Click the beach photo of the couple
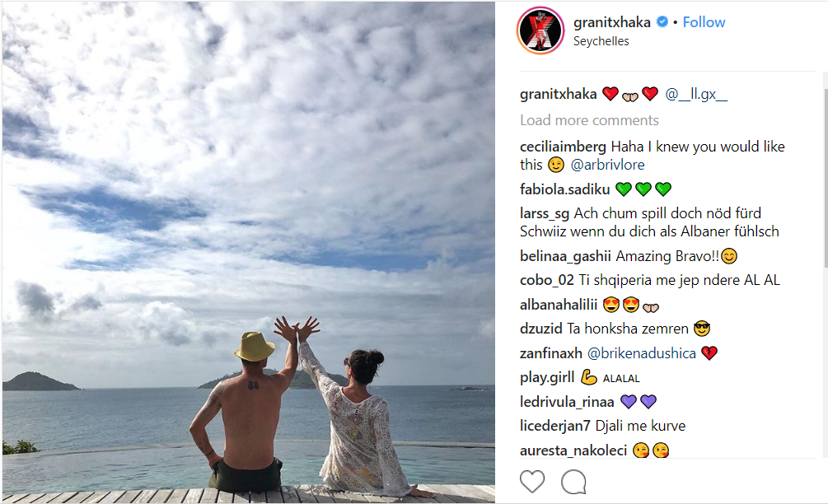 coord(249,252)
